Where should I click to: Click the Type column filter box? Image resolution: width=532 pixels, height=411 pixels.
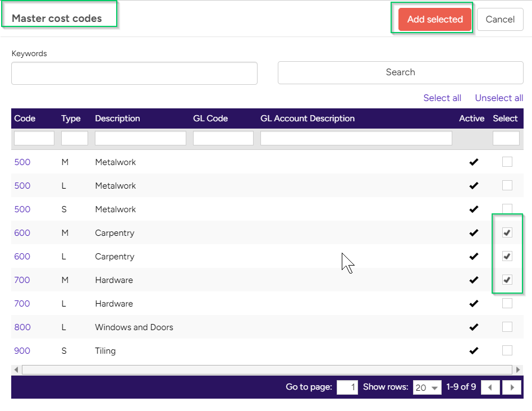pos(74,138)
